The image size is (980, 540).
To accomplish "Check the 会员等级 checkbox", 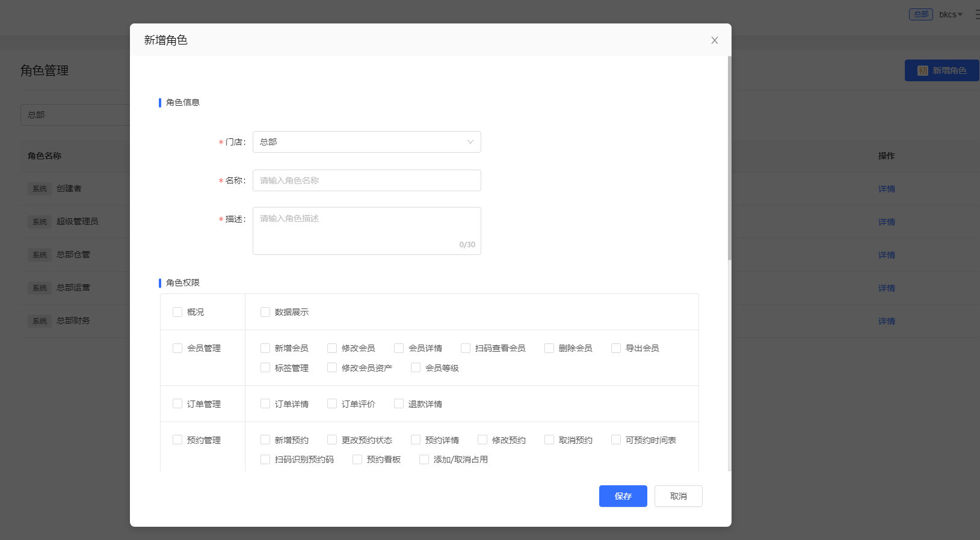I will click(416, 367).
